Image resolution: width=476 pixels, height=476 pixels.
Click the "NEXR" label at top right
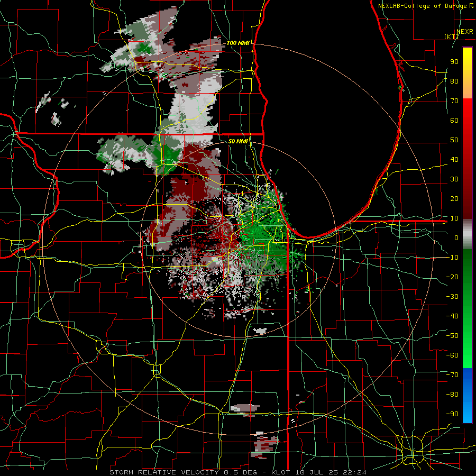[465, 32]
